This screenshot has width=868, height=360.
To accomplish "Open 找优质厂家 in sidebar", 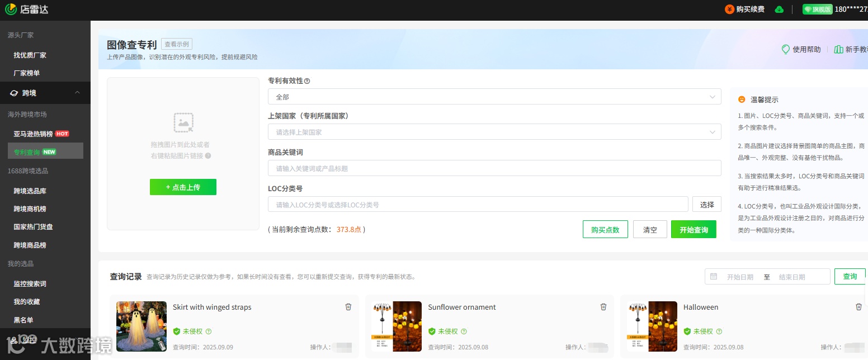I will 30,55.
